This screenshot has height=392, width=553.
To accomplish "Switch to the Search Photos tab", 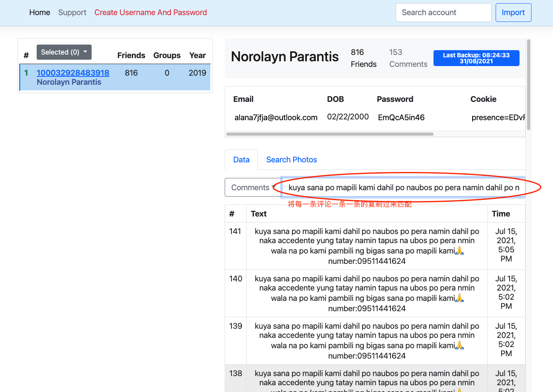I will pyautogui.click(x=292, y=160).
